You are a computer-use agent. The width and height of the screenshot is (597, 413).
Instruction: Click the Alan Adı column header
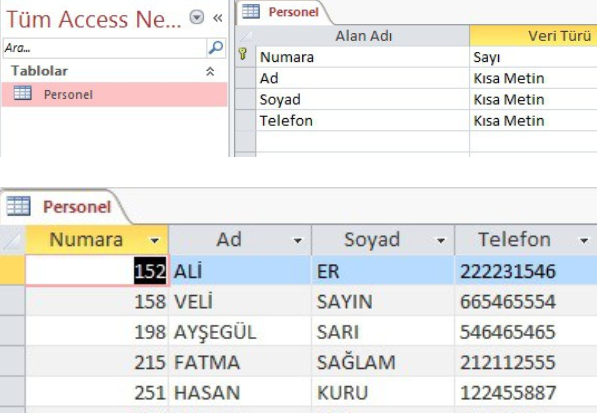point(363,36)
